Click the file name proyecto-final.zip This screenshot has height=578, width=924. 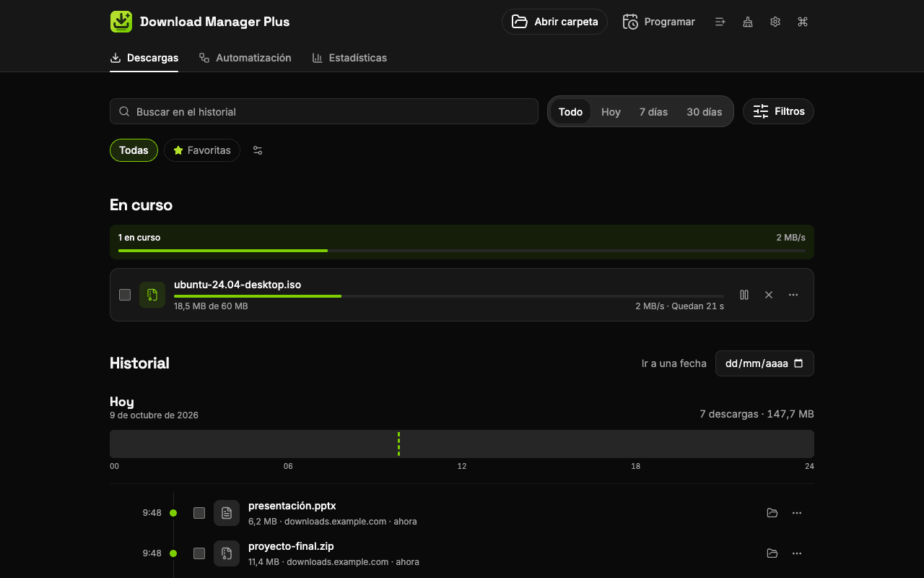pyautogui.click(x=291, y=546)
